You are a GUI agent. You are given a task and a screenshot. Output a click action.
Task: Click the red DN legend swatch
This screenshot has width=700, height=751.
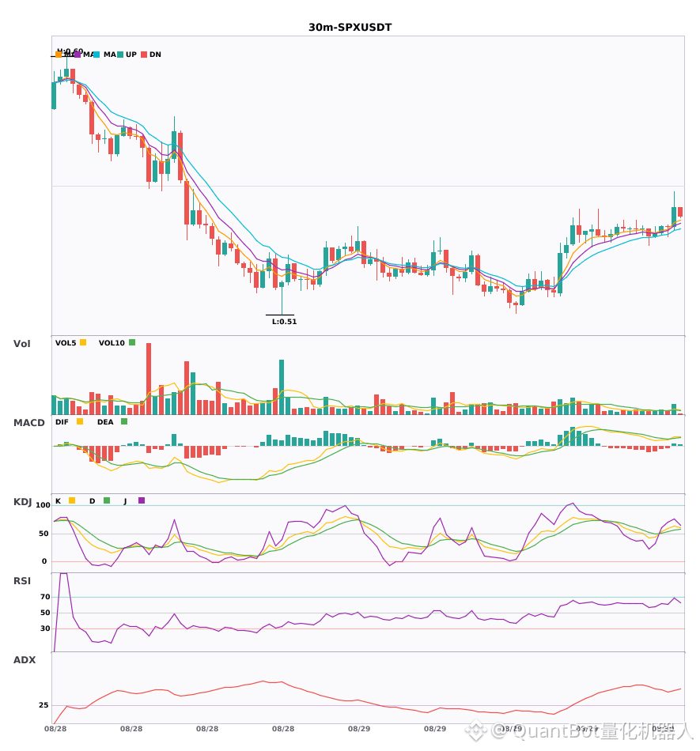click(144, 55)
